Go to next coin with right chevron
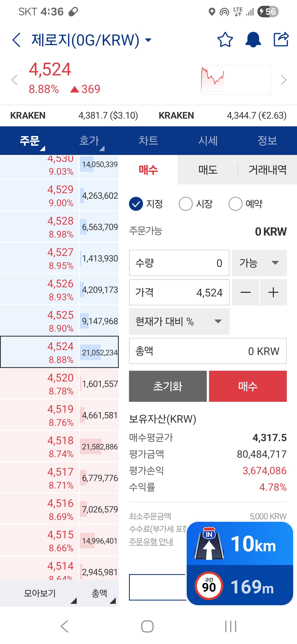The width and height of the screenshot is (297, 644). point(284,80)
